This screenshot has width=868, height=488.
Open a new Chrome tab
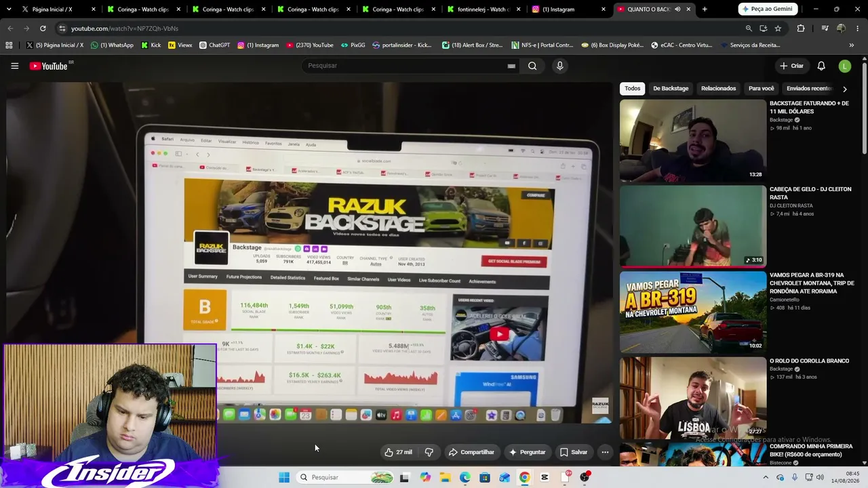(x=705, y=9)
